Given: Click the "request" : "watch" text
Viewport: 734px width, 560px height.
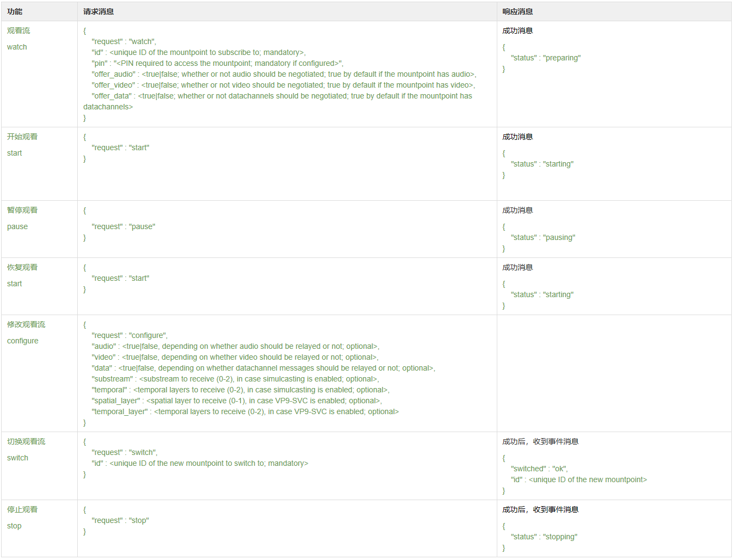Looking at the screenshot, I should click(x=124, y=41).
